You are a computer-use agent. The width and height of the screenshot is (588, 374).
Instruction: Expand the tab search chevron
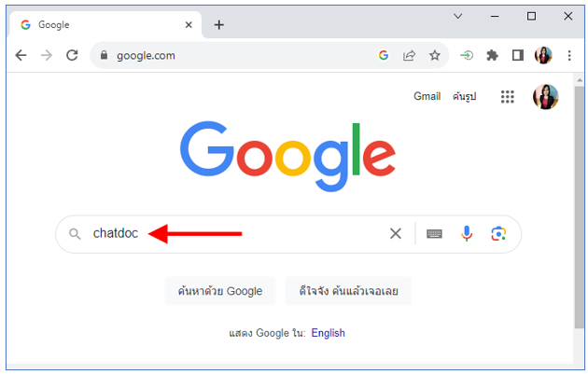pyautogui.click(x=458, y=16)
